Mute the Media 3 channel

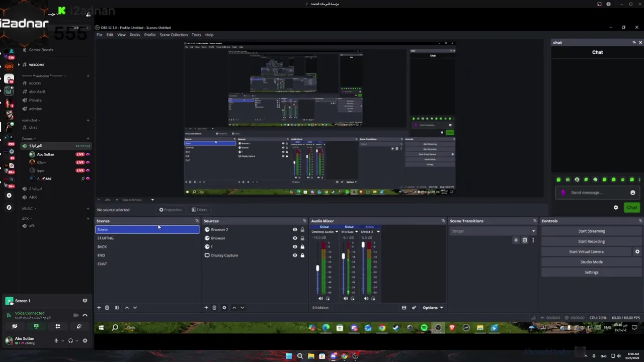tap(366, 299)
